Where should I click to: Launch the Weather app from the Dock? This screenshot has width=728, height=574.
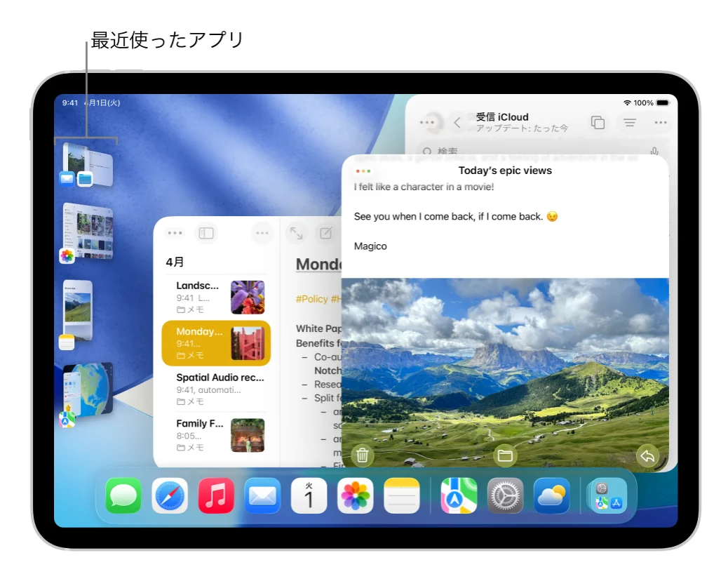(551, 496)
